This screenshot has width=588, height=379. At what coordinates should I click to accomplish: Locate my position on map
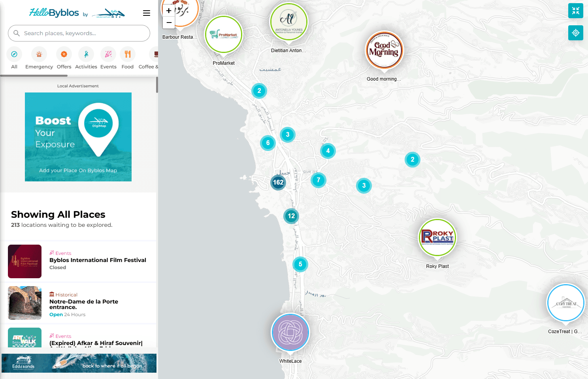coord(576,33)
